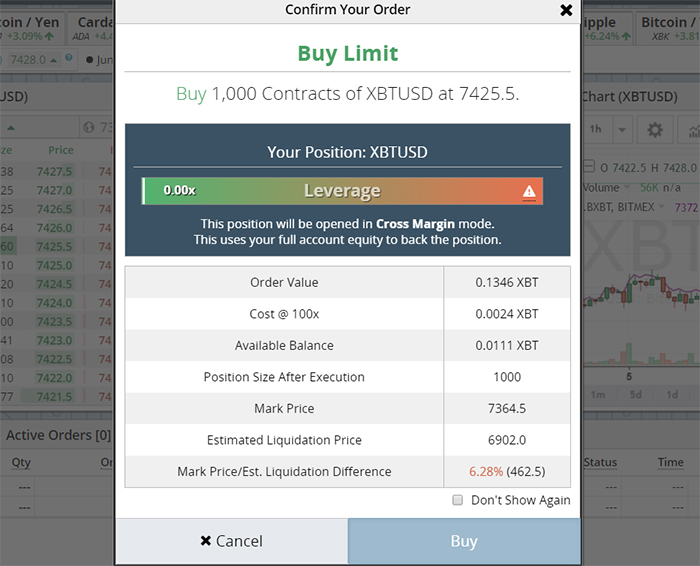700x566 pixels.
Task: Click the globe icon in order book header
Action: (89, 128)
